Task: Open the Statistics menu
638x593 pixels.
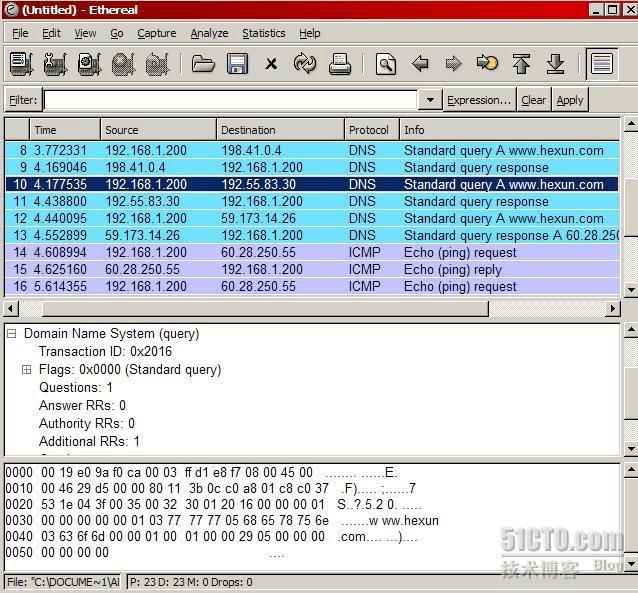Action: pos(263,33)
